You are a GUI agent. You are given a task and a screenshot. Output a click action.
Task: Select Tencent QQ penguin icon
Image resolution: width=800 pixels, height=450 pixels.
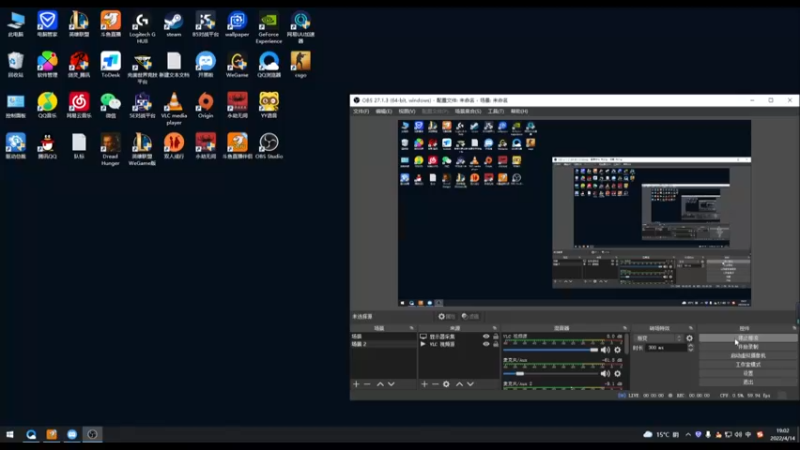[x=47, y=146]
